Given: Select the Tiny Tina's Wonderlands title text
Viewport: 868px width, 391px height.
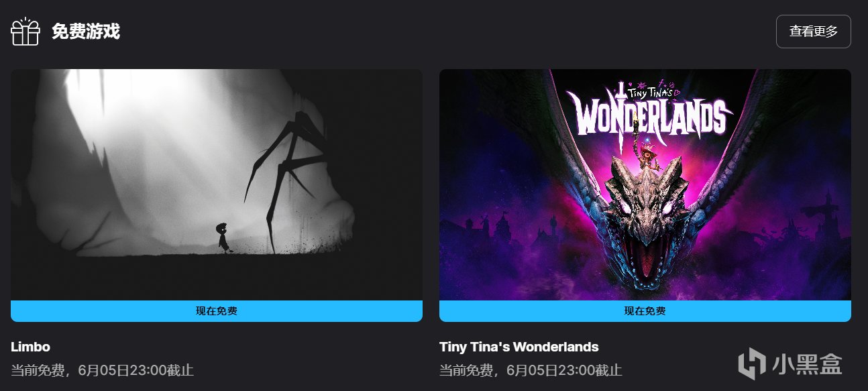Looking at the screenshot, I should coord(519,347).
